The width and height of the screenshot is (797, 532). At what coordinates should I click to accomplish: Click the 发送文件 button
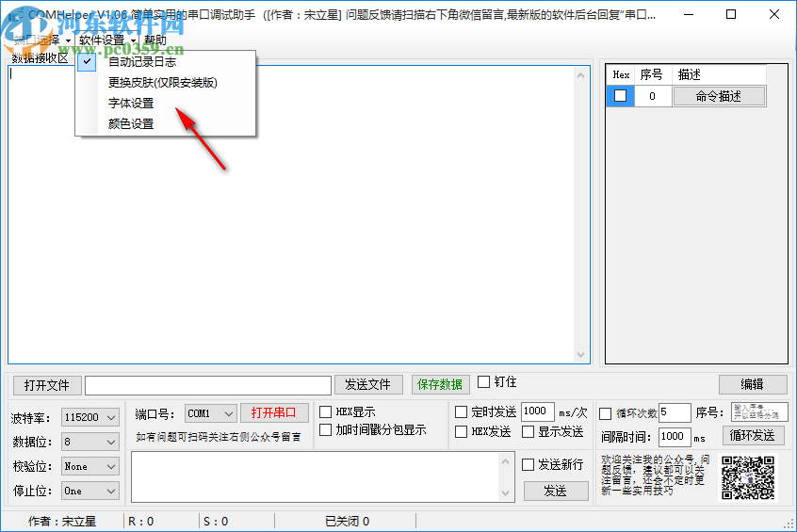pyautogui.click(x=368, y=385)
